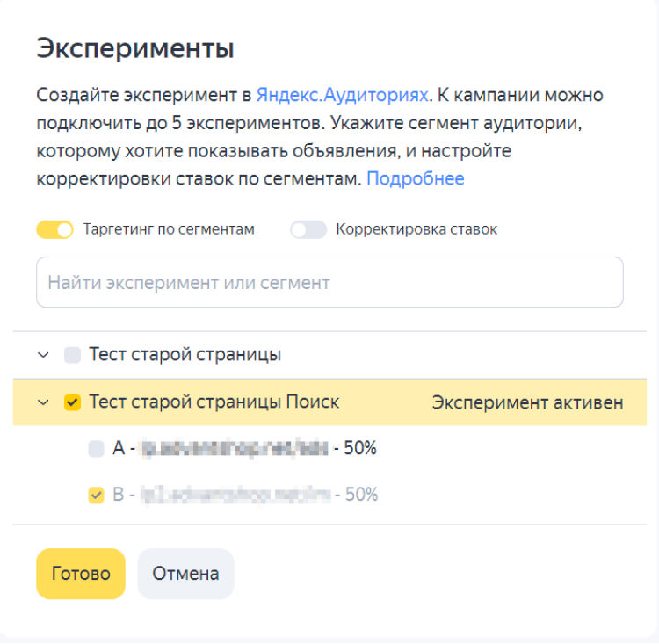Click the segment A row text
Image resolution: width=659 pixels, height=644 pixels.
244,449
